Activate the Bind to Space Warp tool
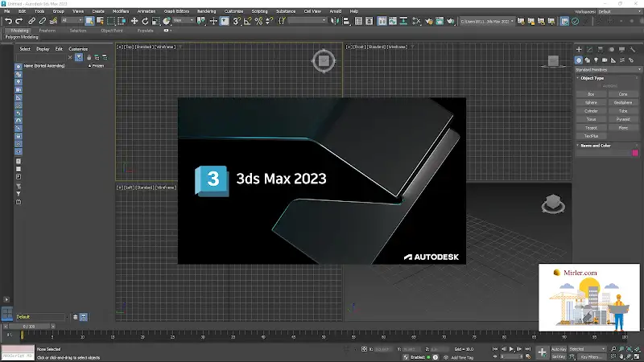 [x=53, y=21]
